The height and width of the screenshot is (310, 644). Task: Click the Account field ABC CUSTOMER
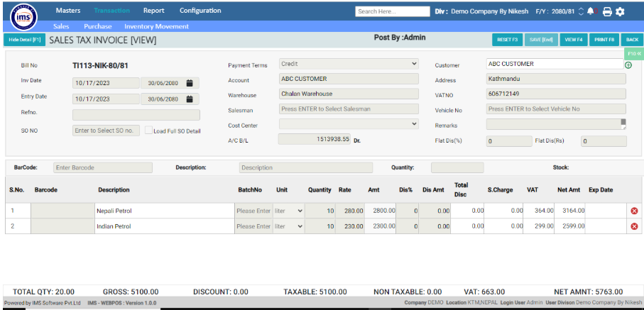[349, 79]
